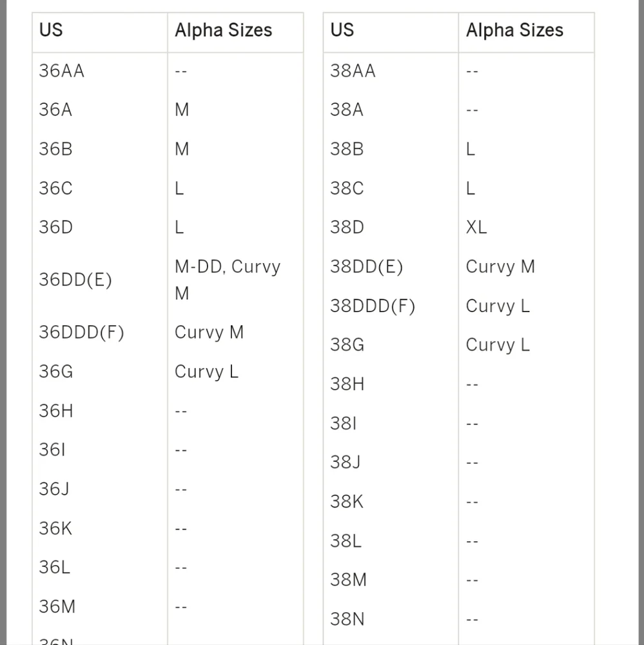
Task: Select the 36DDD(F) size cell
Action: point(81,332)
